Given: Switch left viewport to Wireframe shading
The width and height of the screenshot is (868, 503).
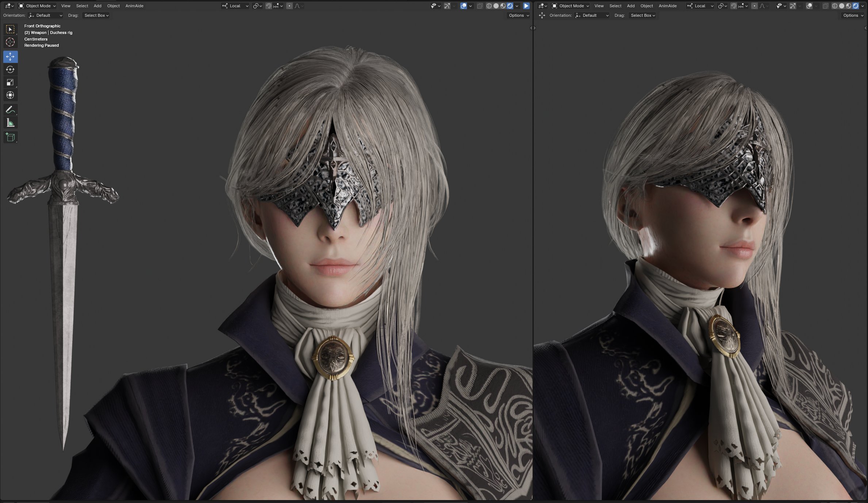Looking at the screenshot, I should (x=489, y=6).
